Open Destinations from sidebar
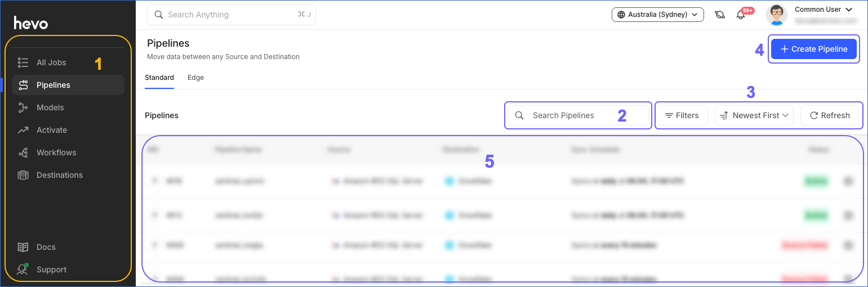The height and width of the screenshot is (287, 868). [x=68, y=175]
